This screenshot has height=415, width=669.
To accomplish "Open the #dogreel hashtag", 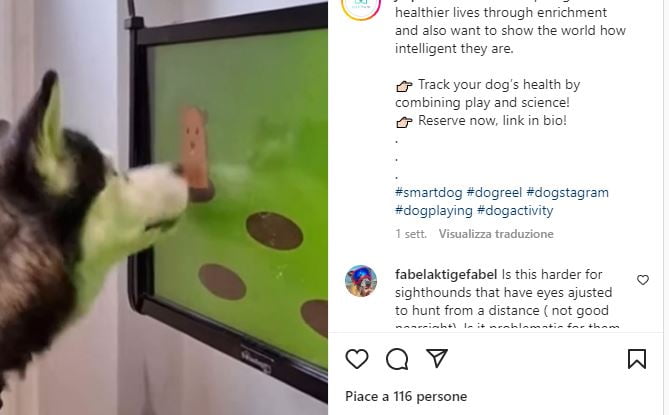I will point(494,192).
